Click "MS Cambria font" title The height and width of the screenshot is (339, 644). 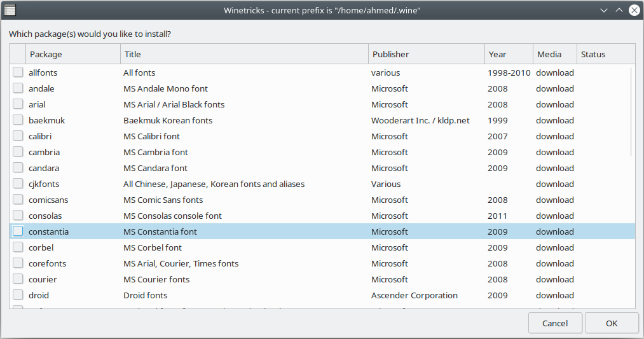click(156, 152)
